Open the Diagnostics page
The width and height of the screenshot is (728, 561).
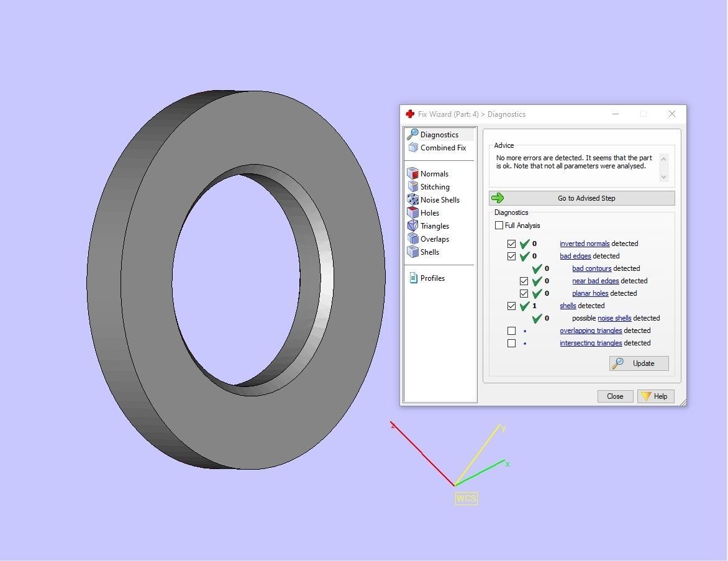tap(439, 135)
